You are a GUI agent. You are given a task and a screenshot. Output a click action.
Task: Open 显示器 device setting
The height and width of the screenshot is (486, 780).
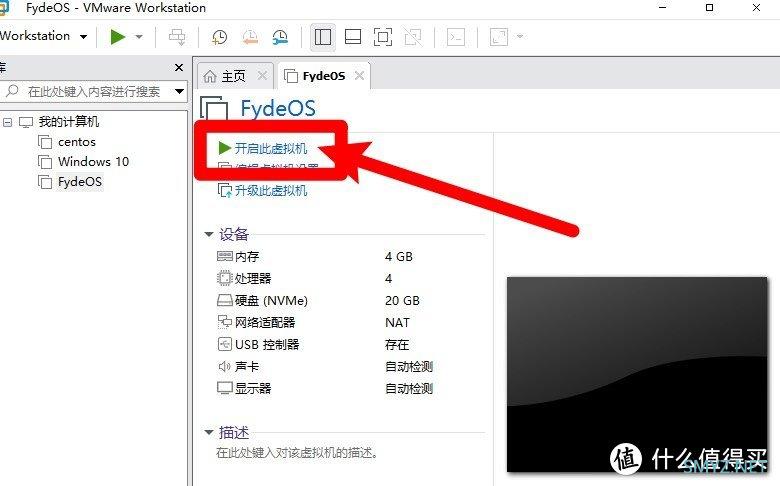coord(253,389)
